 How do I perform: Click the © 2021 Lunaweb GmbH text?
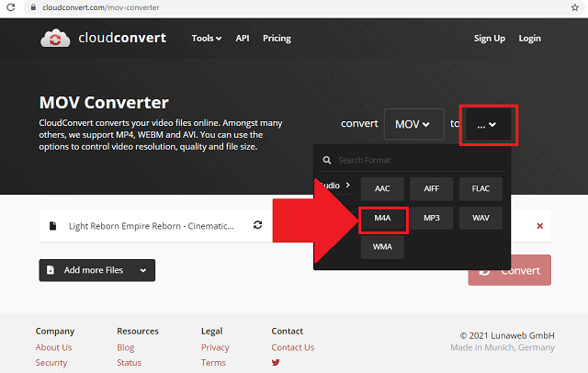click(507, 335)
